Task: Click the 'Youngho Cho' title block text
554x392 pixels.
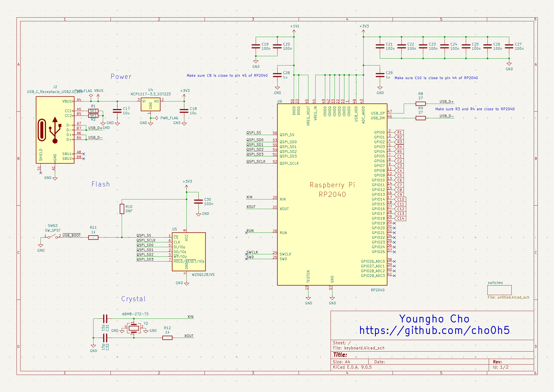Action: pyautogui.click(x=434, y=319)
